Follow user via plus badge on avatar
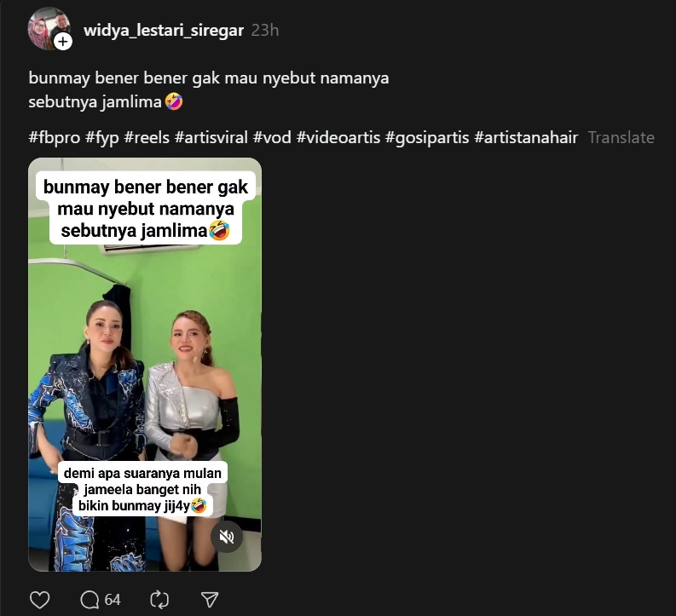The height and width of the screenshot is (616, 676). (63, 42)
